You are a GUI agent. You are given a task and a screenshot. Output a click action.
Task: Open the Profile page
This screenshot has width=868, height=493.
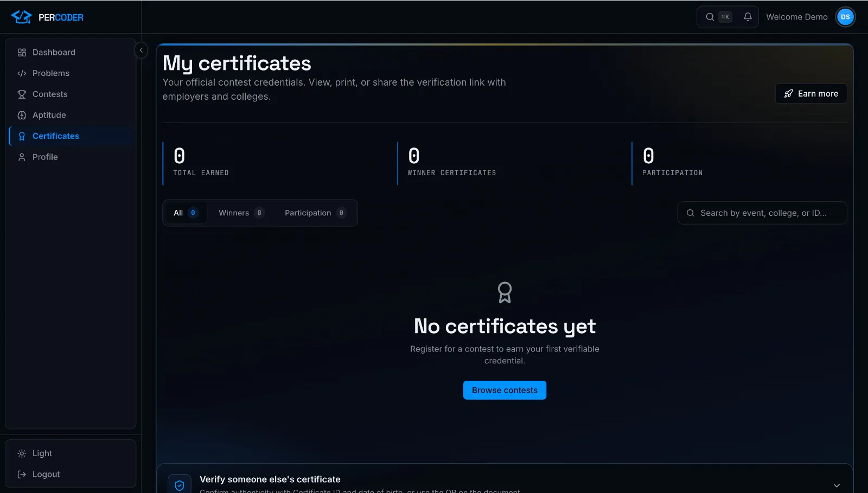(71, 157)
